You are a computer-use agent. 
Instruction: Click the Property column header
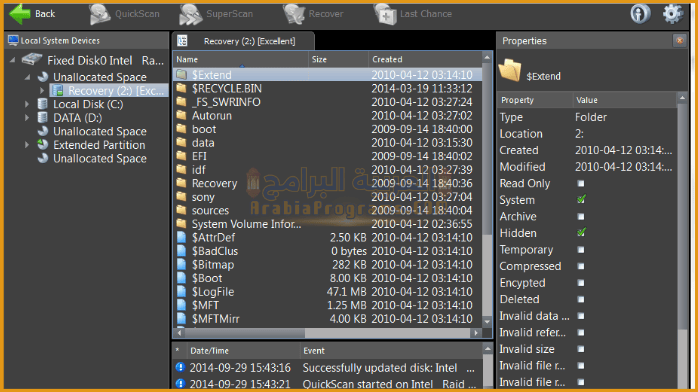[x=535, y=100]
